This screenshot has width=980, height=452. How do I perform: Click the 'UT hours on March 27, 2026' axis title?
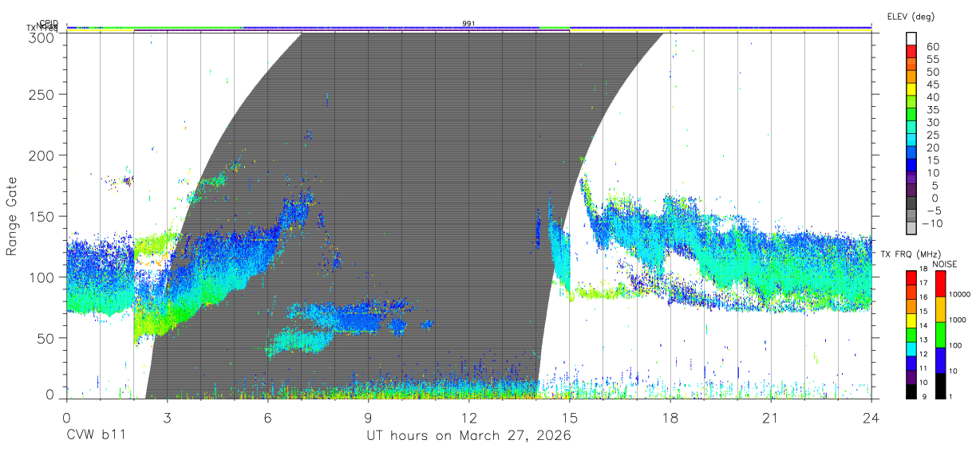coord(468,436)
